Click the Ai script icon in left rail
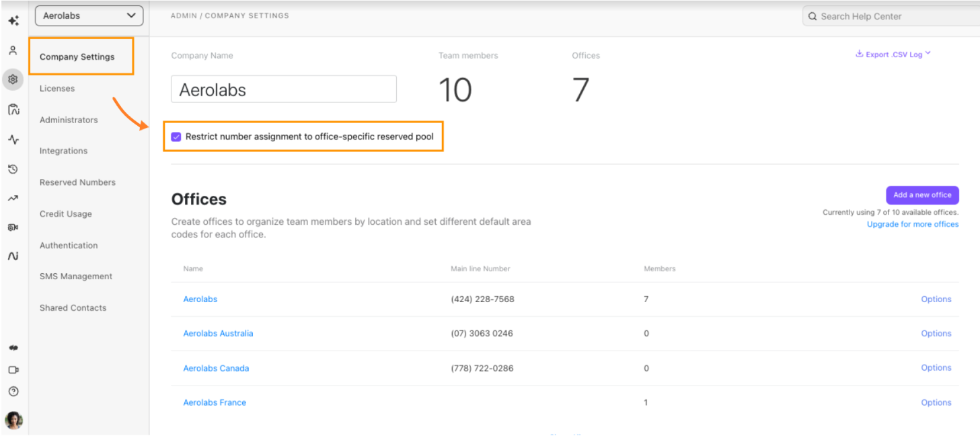 pos(13,256)
